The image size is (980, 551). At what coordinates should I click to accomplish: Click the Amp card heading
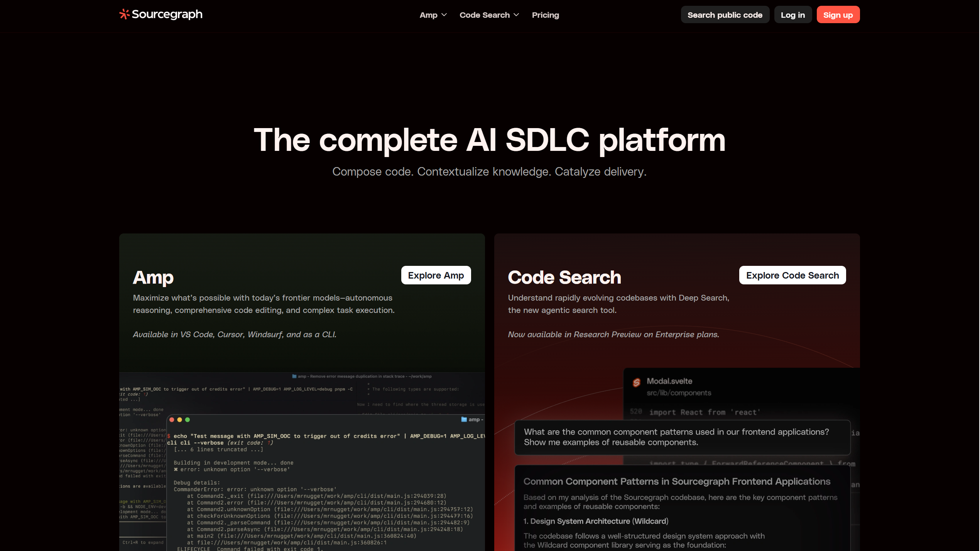(153, 277)
